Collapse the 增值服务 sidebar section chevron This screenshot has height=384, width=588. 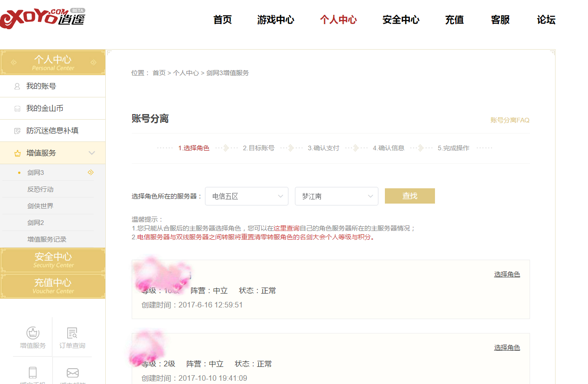[92, 153]
